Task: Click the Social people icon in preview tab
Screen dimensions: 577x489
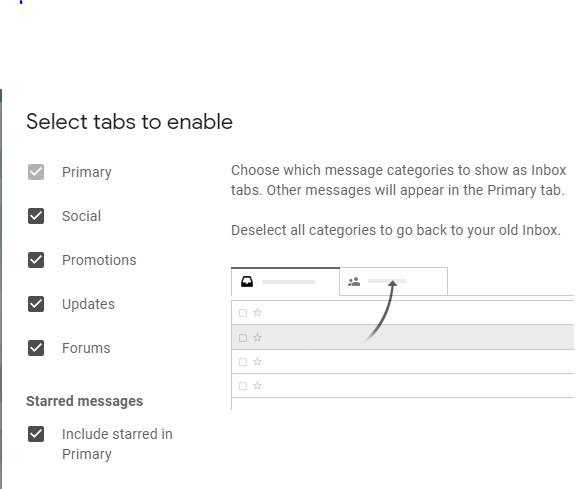Action: click(354, 282)
